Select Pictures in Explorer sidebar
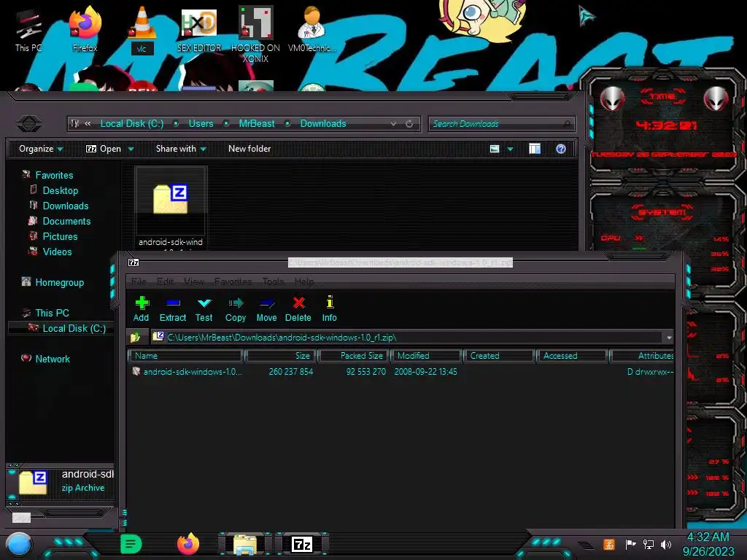747x560 pixels. 60,236
